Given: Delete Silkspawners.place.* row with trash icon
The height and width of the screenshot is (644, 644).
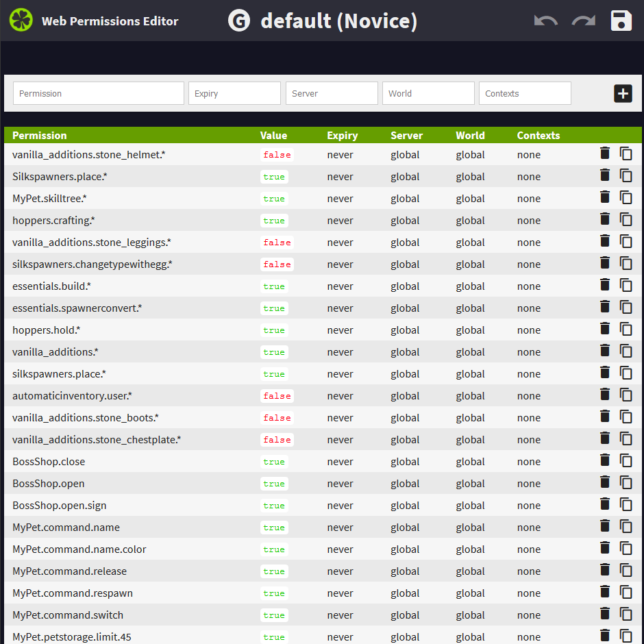Looking at the screenshot, I should pos(604,175).
